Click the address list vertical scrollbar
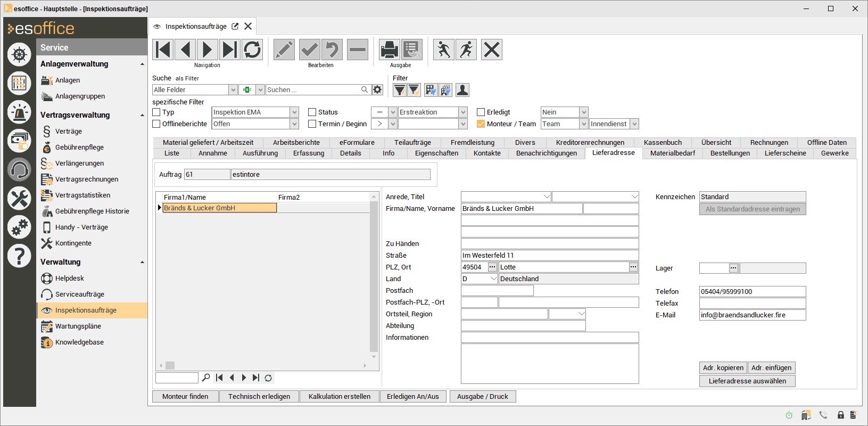This screenshot has height=426, width=868. tap(374, 277)
